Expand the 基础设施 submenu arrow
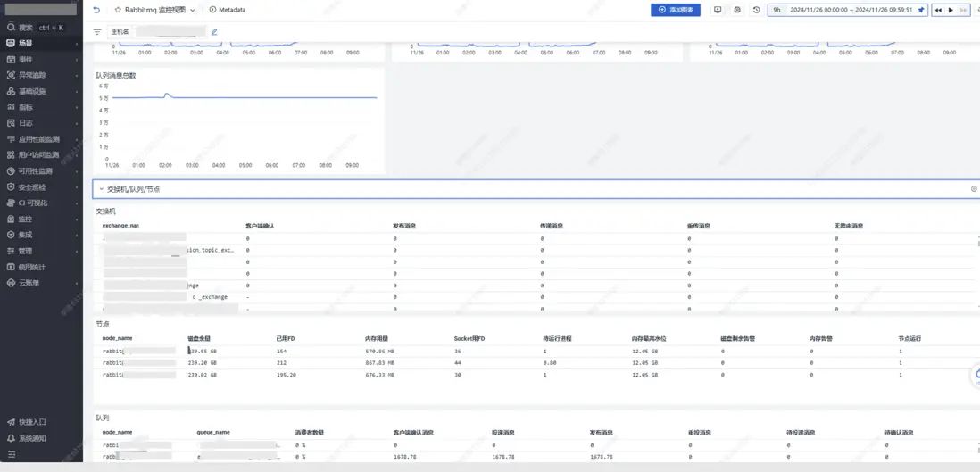Viewport: 980px width, 472px height. point(77,91)
